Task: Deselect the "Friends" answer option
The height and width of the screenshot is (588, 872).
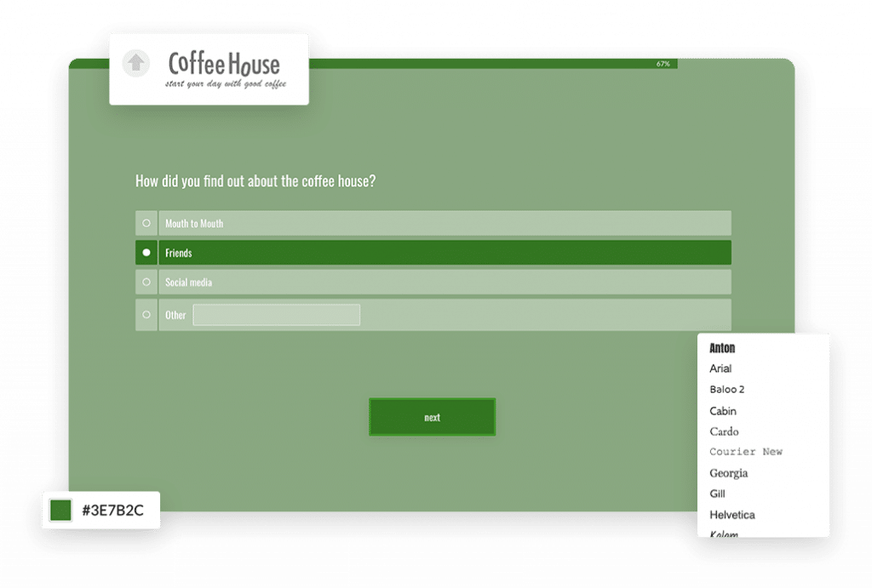Action: 146,252
